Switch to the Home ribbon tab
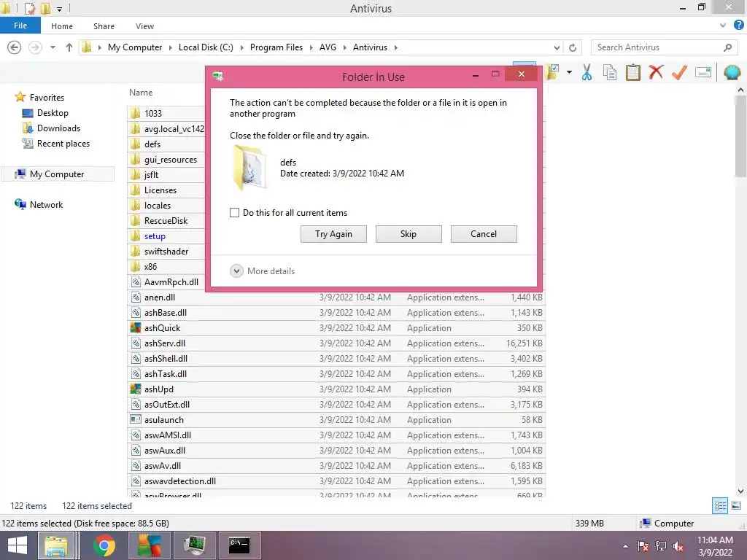 [62, 26]
